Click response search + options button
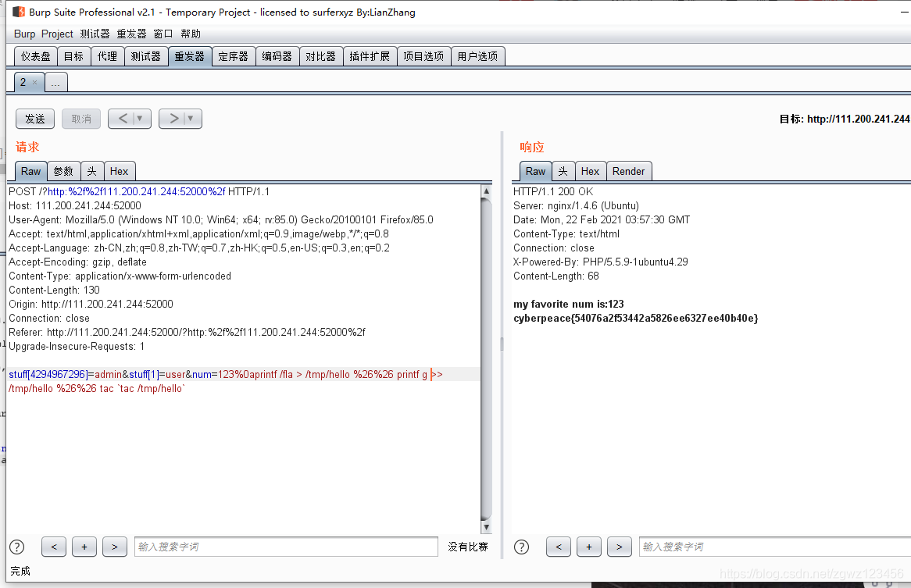 point(589,547)
